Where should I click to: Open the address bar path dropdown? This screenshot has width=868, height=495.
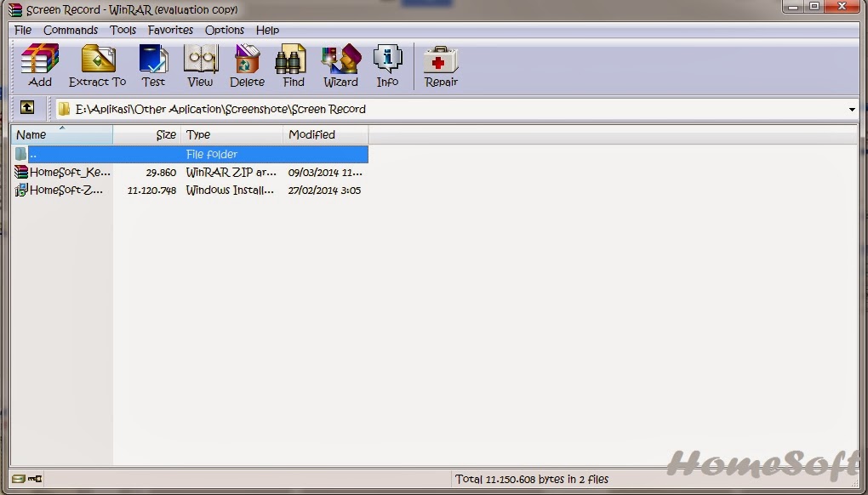pyautogui.click(x=853, y=109)
